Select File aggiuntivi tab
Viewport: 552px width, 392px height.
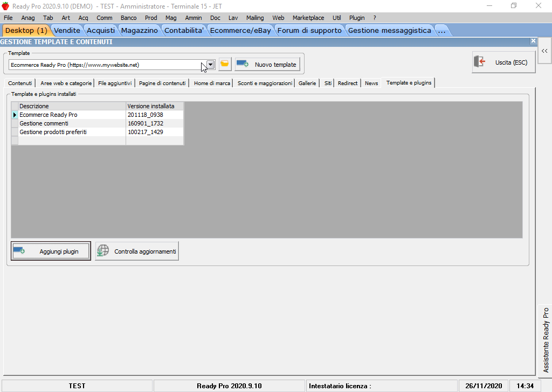click(115, 83)
